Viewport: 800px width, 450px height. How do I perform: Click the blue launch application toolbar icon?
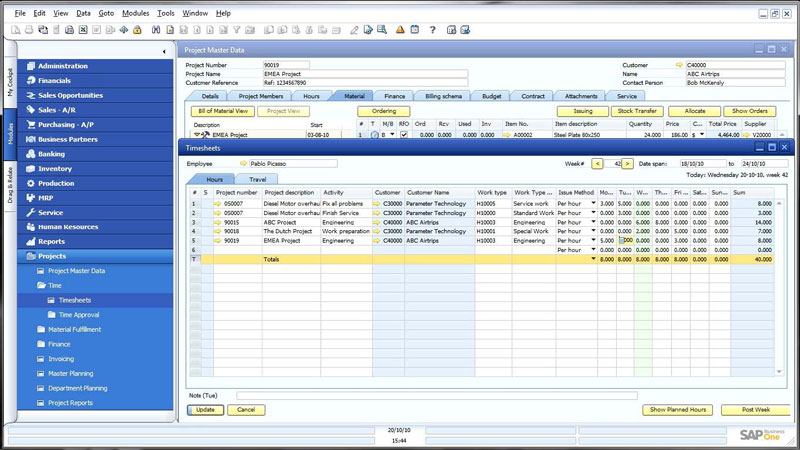(x=123, y=30)
